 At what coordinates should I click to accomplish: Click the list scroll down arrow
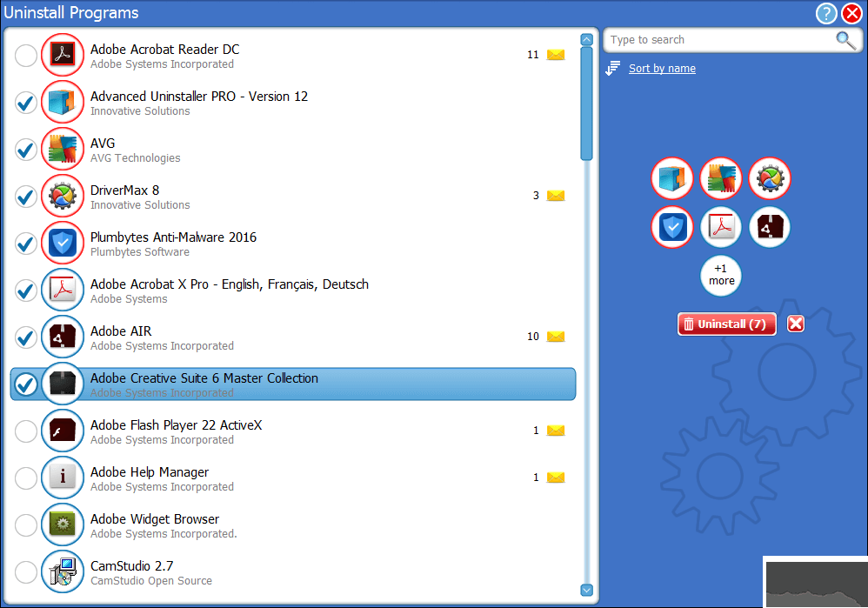[587, 590]
